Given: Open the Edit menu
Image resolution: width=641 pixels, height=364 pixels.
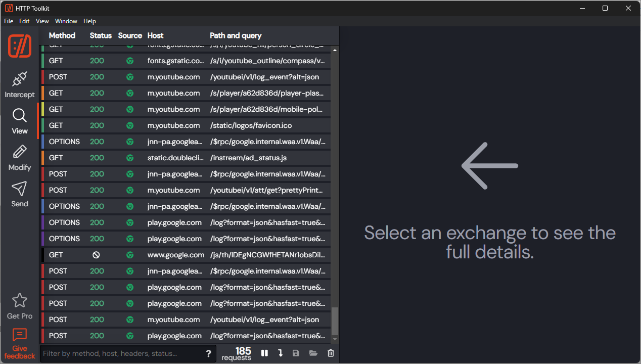Looking at the screenshot, I should click(x=24, y=21).
